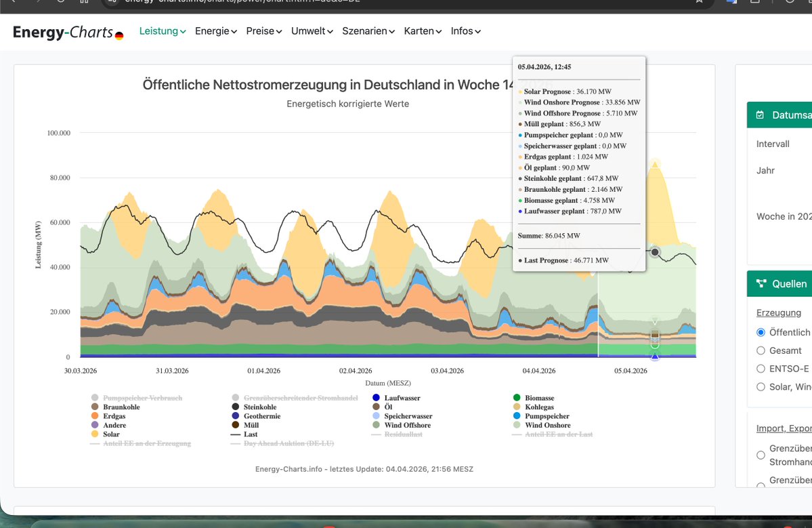The image size is (812, 528).
Task: Expand the Preise dropdown menu
Action: point(263,31)
